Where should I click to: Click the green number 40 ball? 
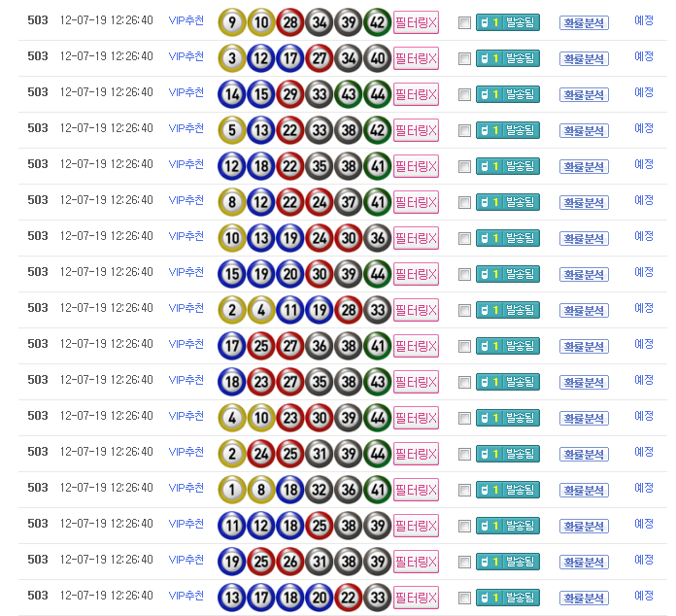[378, 58]
